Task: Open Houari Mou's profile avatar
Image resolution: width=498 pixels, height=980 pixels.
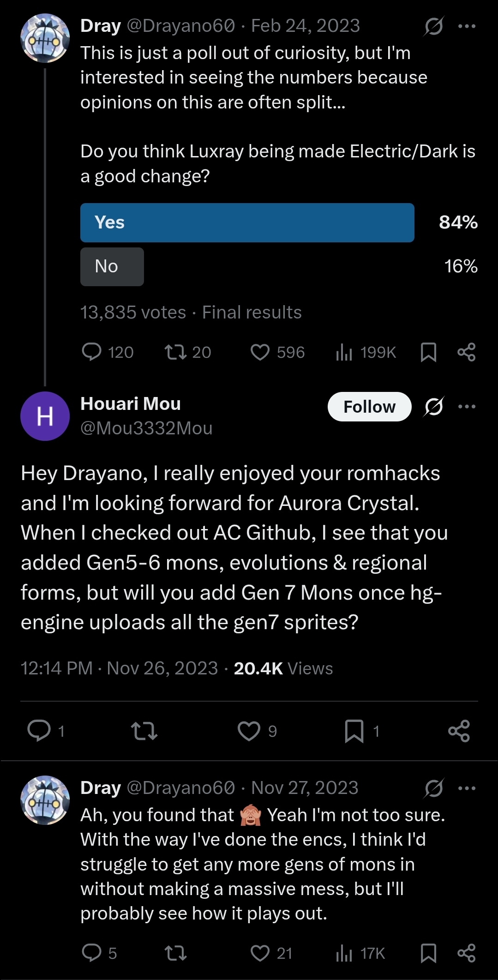Action: (45, 416)
